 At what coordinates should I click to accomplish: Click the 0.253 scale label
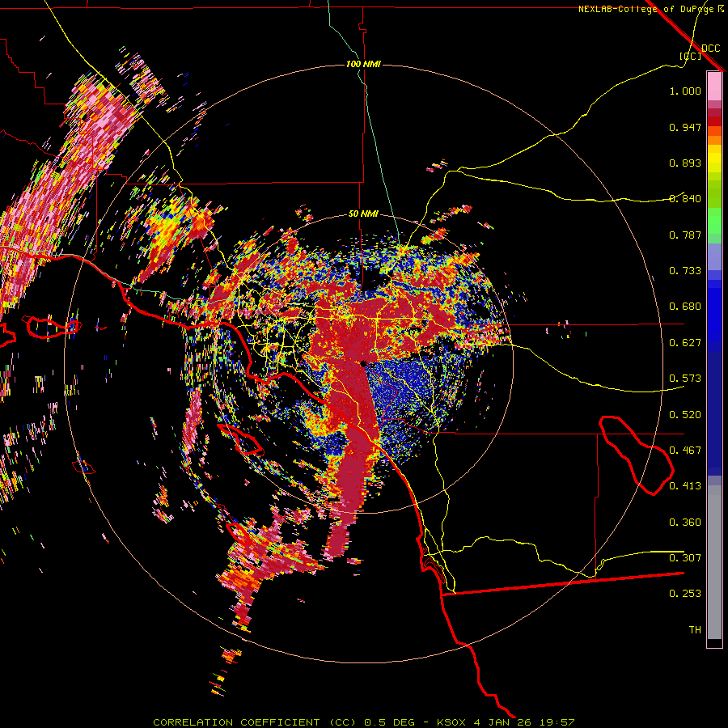tap(685, 594)
